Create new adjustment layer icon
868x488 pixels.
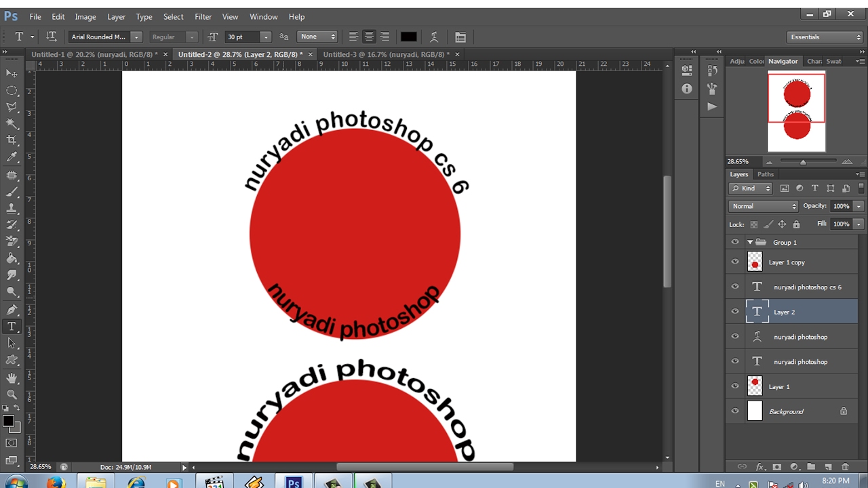[794, 467]
